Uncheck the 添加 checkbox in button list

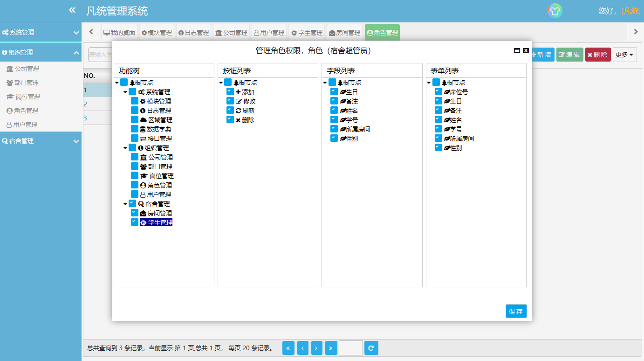tap(230, 91)
